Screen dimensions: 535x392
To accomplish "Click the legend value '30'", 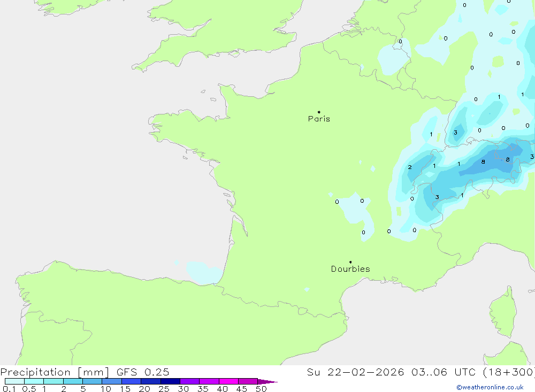I will pyautogui.click(x=184, y=389).
